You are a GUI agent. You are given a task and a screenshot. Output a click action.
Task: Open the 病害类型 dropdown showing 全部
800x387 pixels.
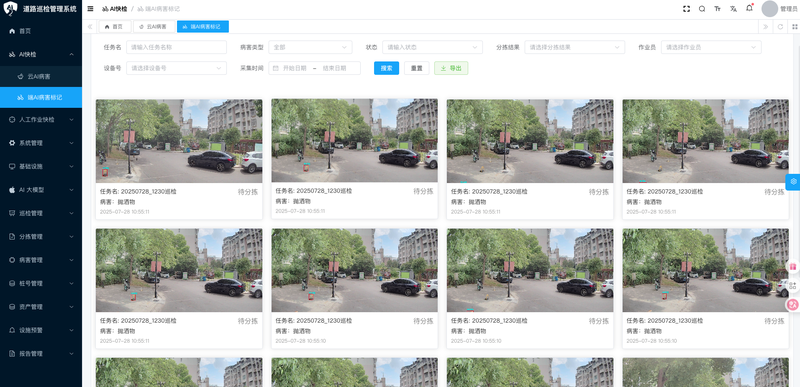pyautogui.click(x=310, y=47)
